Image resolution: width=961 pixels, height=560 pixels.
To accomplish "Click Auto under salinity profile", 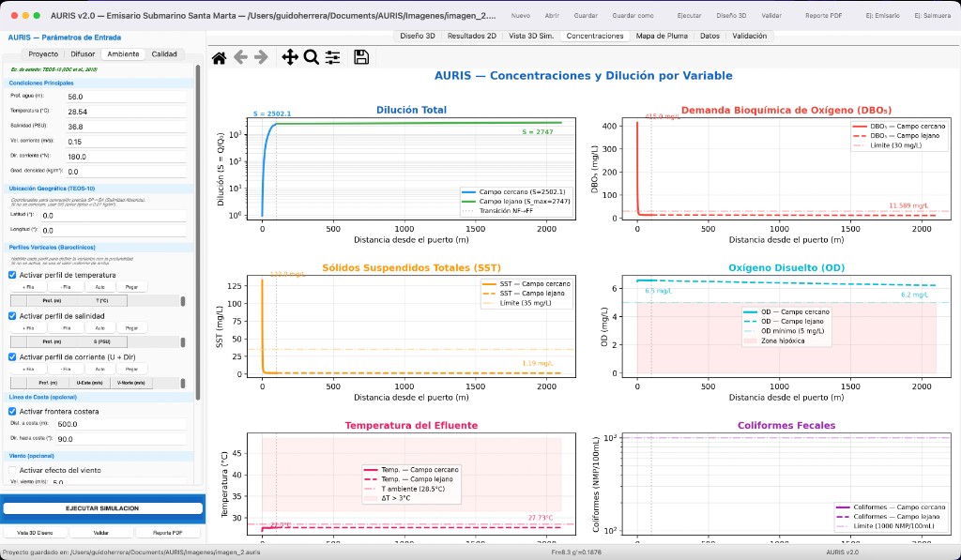I will pyautogui.click(x=99, y=327).
